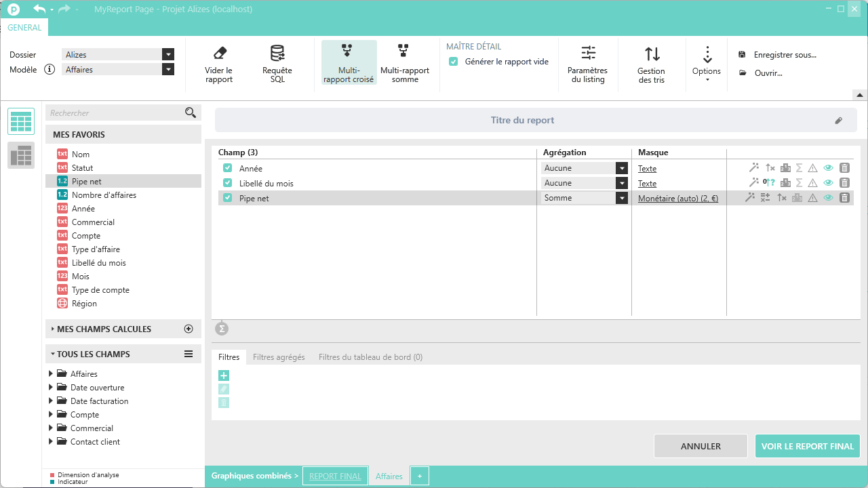
Task: Toggle visibility eye for Libellé du mois
Action: (828, 183)
